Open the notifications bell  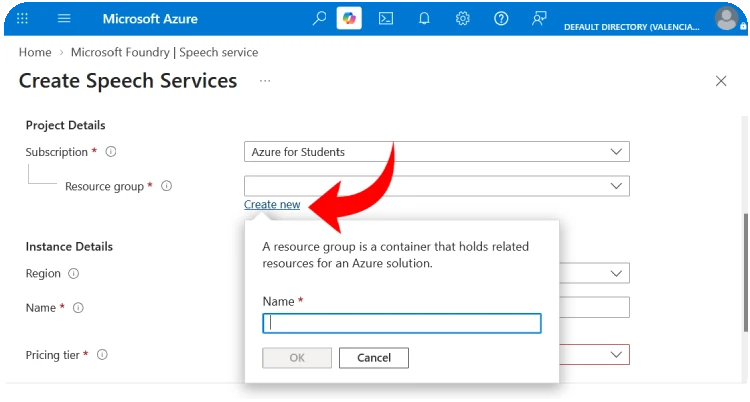424,19
